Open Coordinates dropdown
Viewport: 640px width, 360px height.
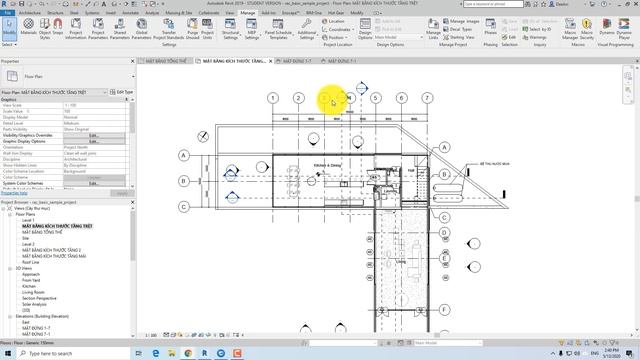(x=338, y=29)
